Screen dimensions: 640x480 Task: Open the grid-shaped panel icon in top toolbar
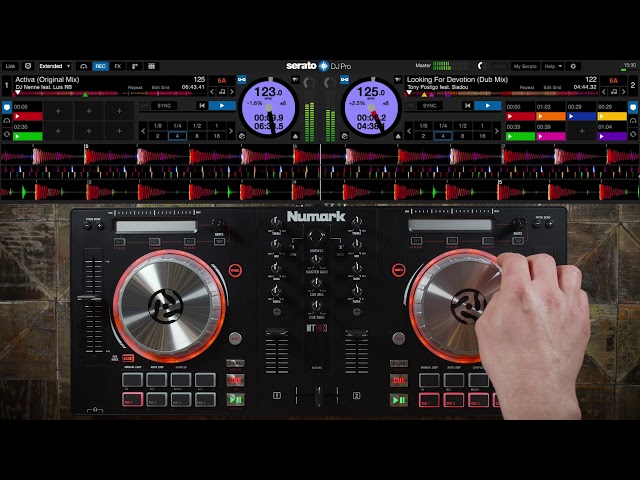[x=151, y=66]
